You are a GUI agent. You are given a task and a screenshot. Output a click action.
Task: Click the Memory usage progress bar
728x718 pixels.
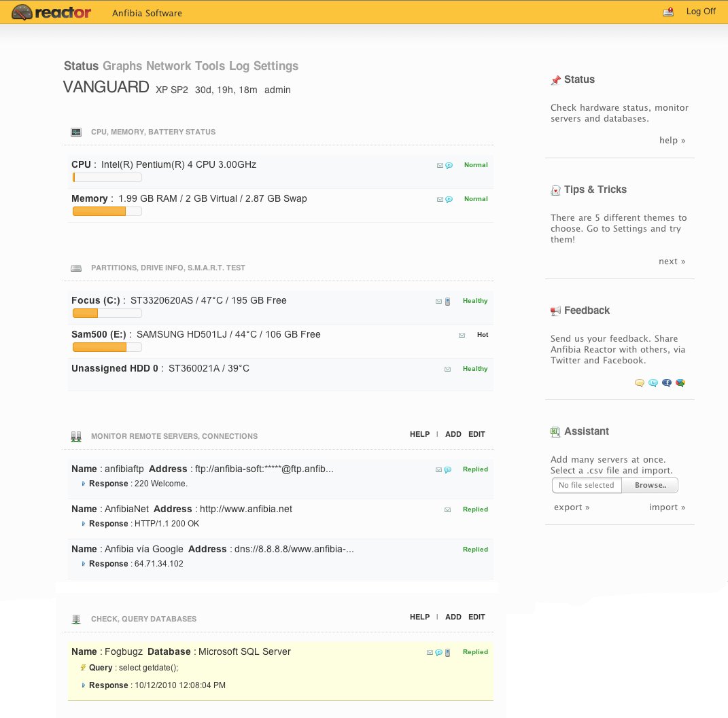(107, 211)
